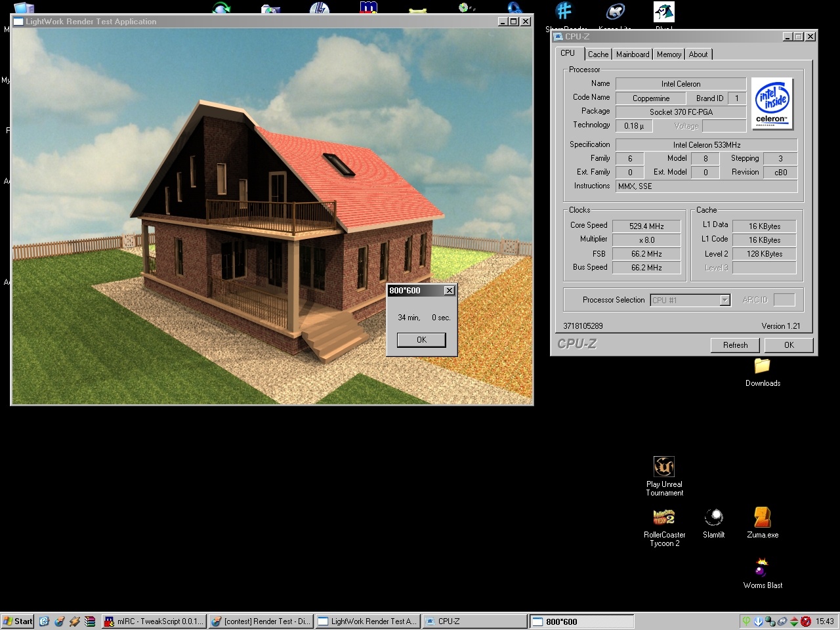Image resolution: width=840 pixels, height=630 pixels.
Task: Click the taskbar clock showing 15:43
Action: point(825,621)
